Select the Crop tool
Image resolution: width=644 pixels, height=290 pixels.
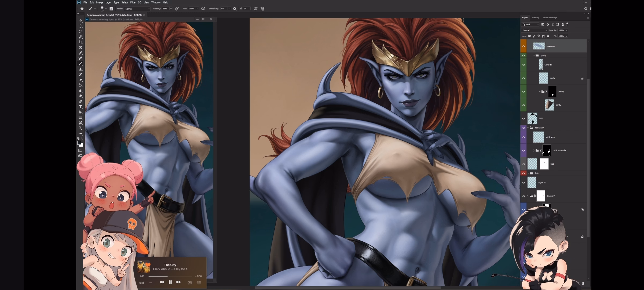tap(80, 42)
